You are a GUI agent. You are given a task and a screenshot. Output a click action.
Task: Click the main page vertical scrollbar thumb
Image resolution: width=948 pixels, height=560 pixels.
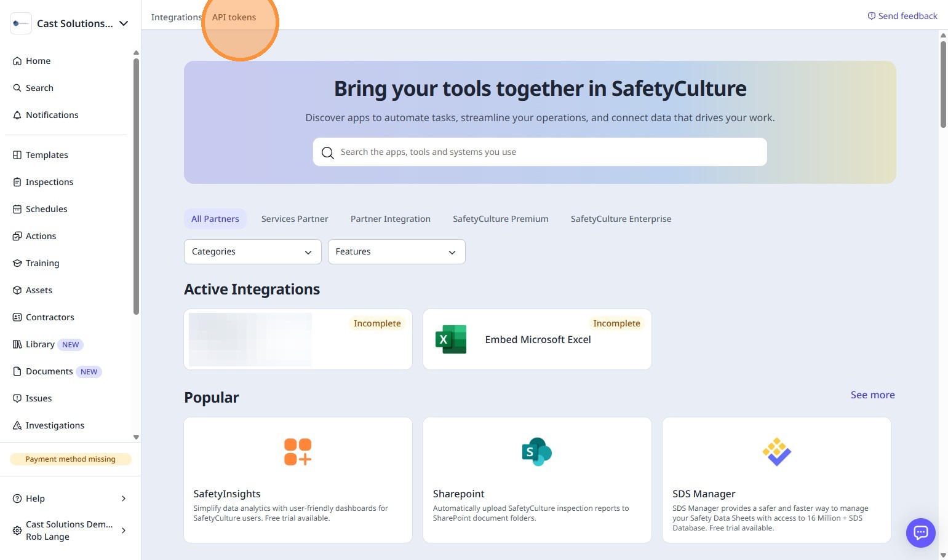pos(943,84)
